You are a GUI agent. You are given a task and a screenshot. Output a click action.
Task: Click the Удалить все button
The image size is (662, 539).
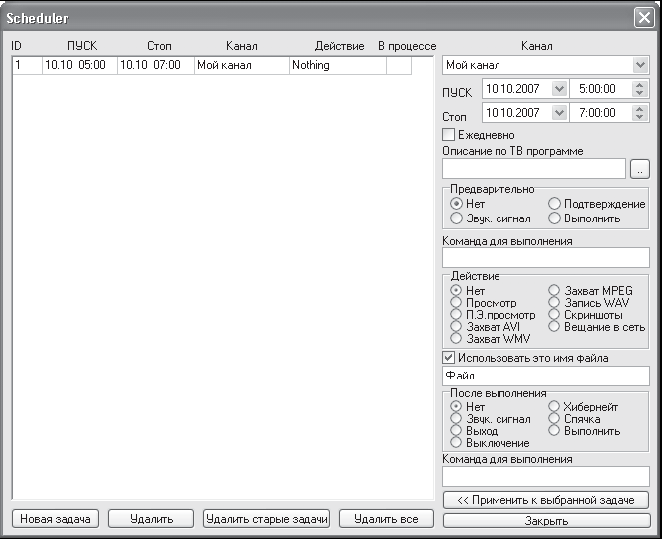click(386, 519)
